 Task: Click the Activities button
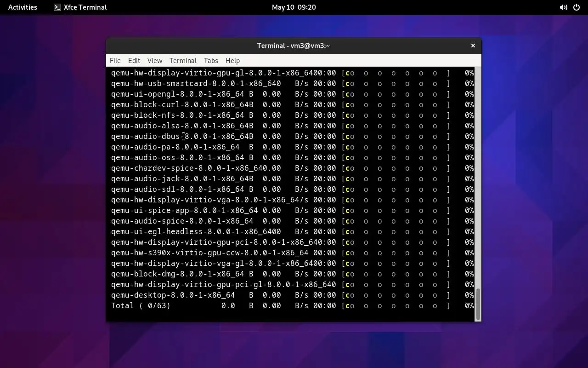pos(23,7)
